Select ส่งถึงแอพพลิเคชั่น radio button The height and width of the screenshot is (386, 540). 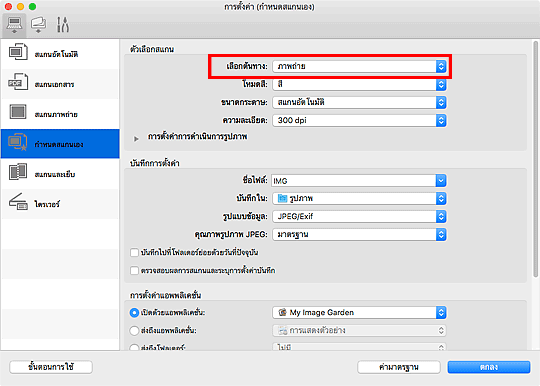pos(134,331)
